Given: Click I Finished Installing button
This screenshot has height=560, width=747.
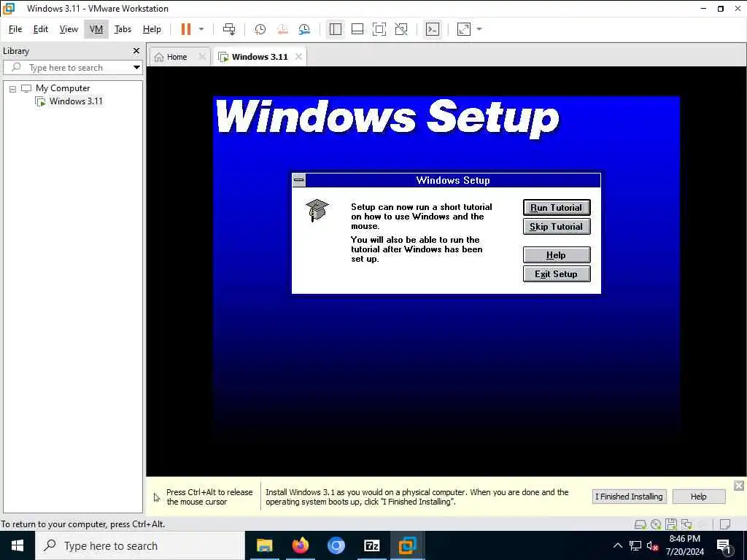Looking at the screenshot, I should [629, 497].
